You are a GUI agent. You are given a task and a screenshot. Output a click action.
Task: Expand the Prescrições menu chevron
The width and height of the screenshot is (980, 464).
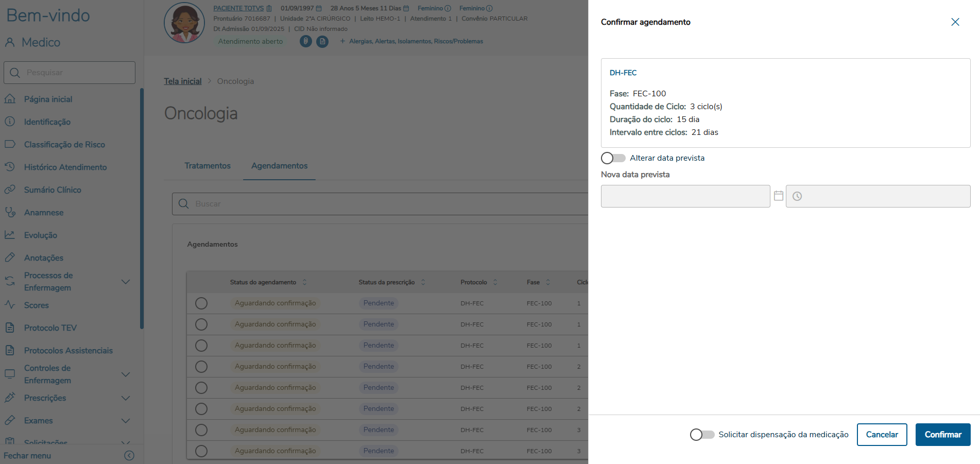point(125,398)
